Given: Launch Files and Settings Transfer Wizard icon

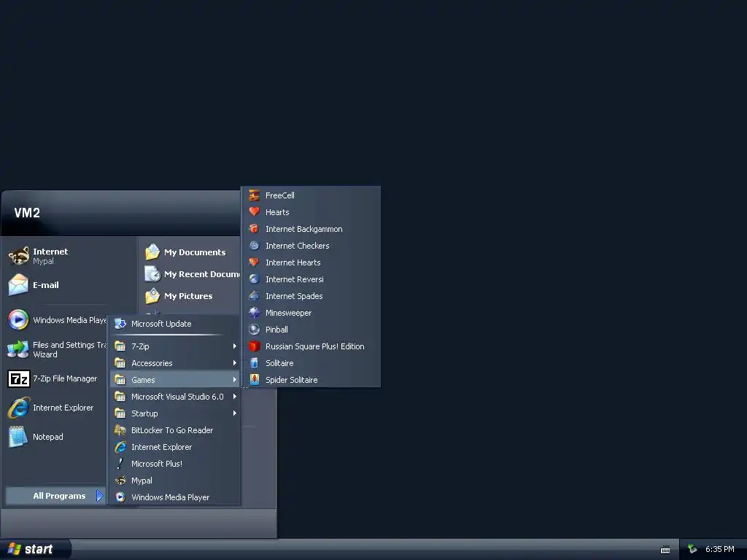Looking at the screenshot, I should coord(18,349).
